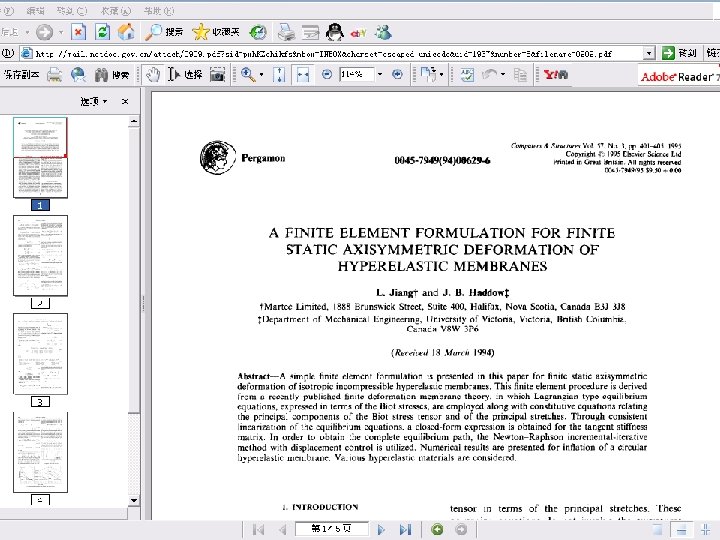Viewport: 720px width, 540px height.
Task: Stop page loading with red X icon
Action: tap(79, 32)
